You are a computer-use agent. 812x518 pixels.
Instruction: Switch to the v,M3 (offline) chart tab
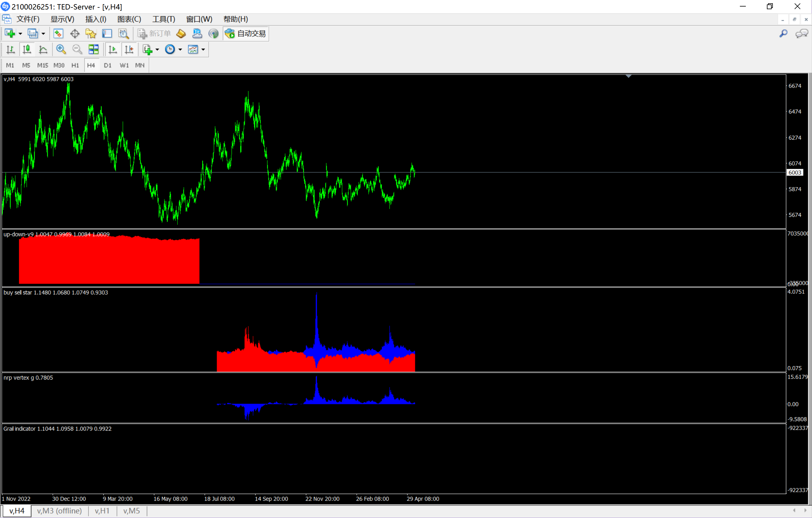click(59, 511)
